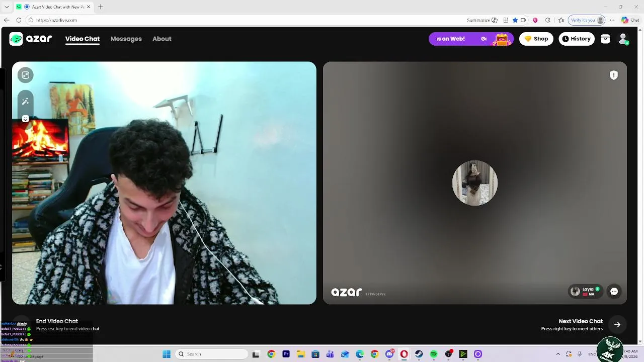The height and width of the screenshot is (362, 644).
Task: Select the Next Video Chat label
Action: point(581,321)
